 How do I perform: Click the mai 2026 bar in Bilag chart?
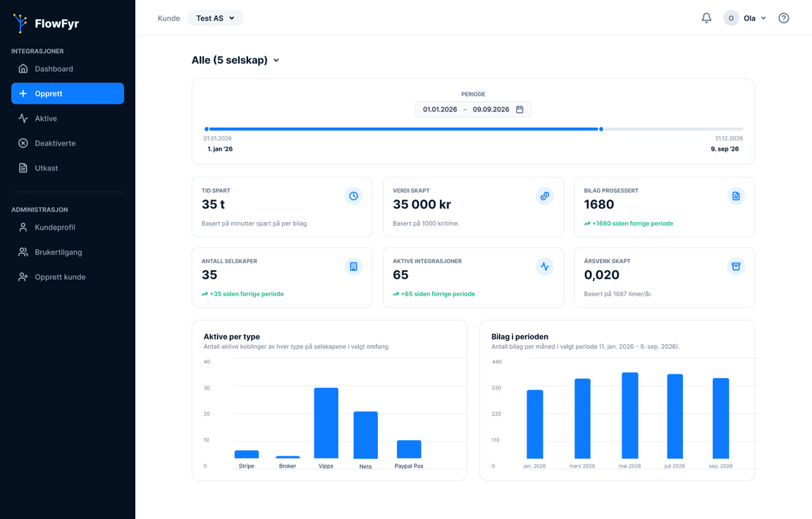pos(629,415)
